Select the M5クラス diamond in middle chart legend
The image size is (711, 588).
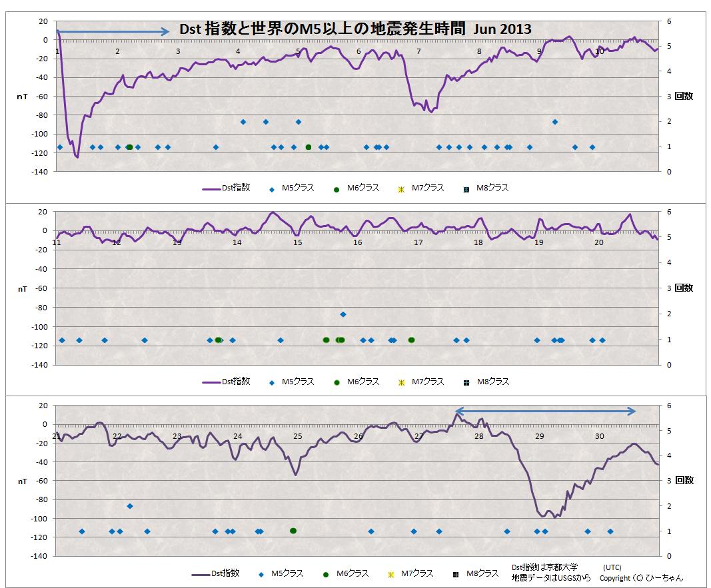[272, 382]
